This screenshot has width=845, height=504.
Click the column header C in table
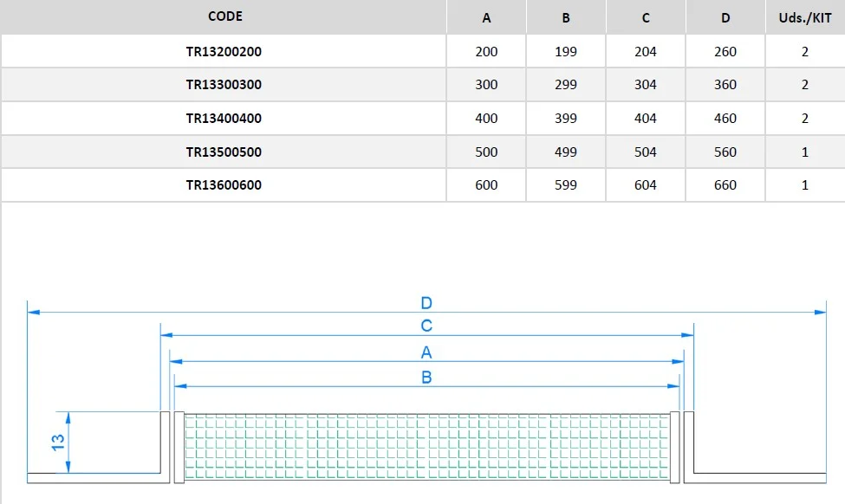coord(646,18)
